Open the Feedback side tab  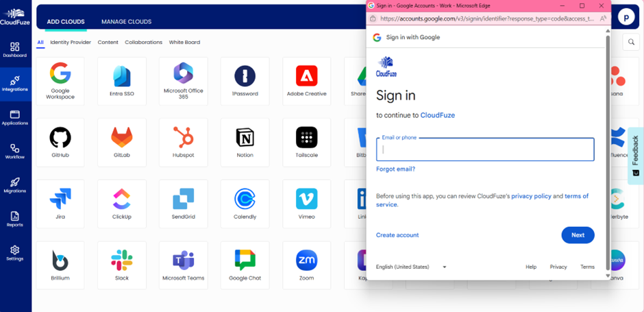point(636,156)
